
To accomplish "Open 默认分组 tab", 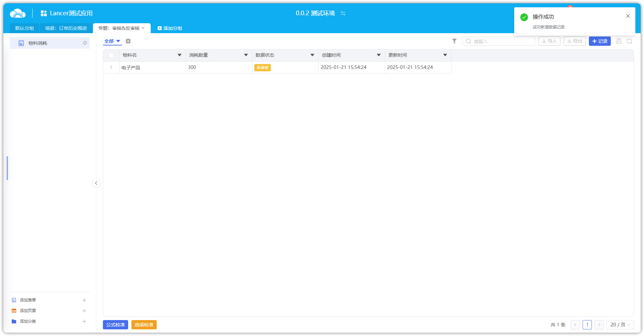I will click(x=25, y=28).
